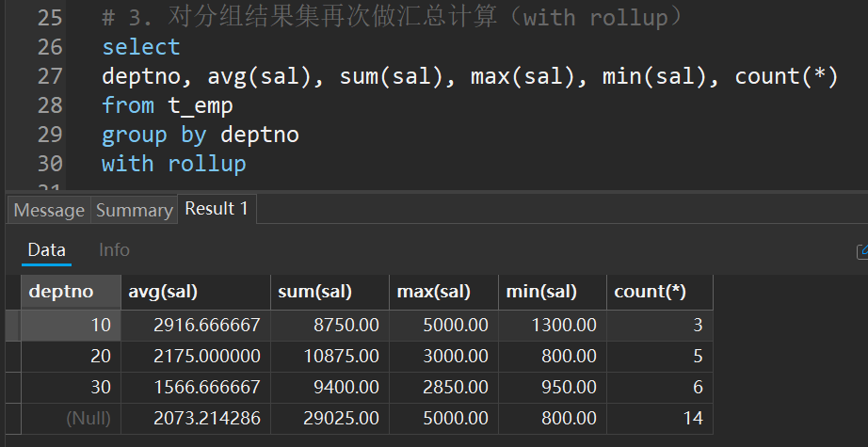Click line number 29 in gutter

coord(50,135)
